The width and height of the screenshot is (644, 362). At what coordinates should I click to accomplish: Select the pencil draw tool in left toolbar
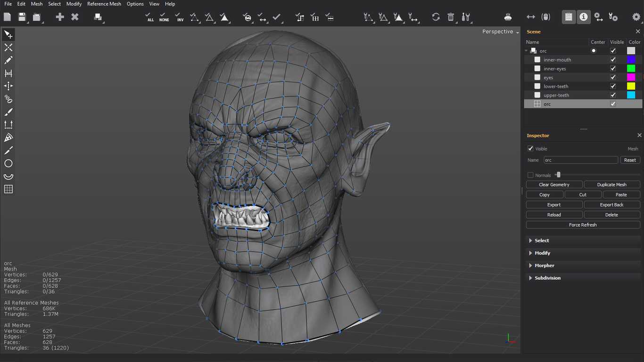click(x=8, y=60)
